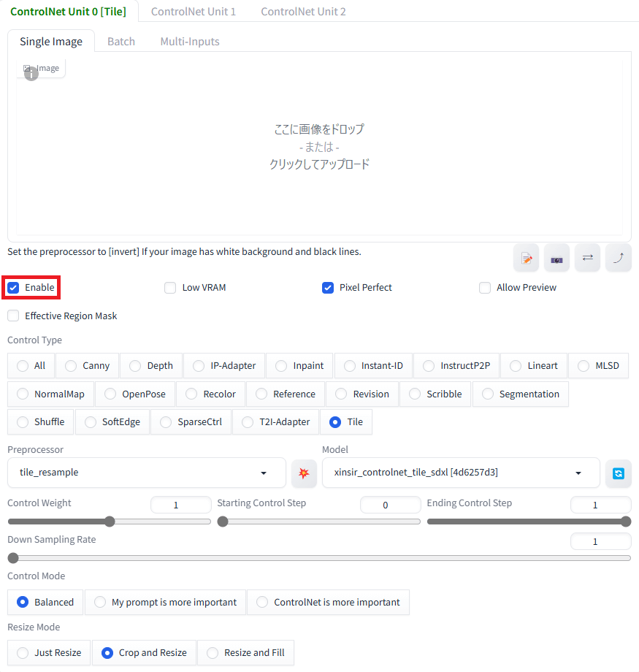Pick the SparseCtrl control type
The image size is (639, 672).
click(x=191, y=421)
